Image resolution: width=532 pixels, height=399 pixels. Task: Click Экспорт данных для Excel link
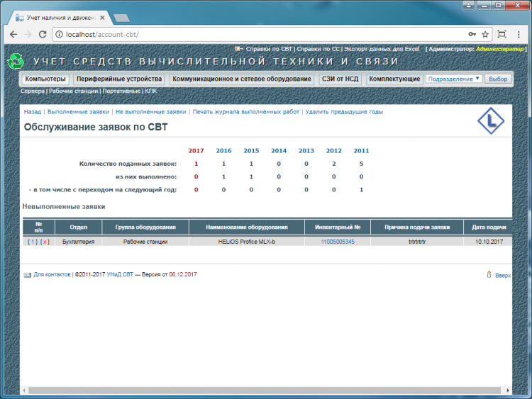pyautogui.click(x=382, y=49)
